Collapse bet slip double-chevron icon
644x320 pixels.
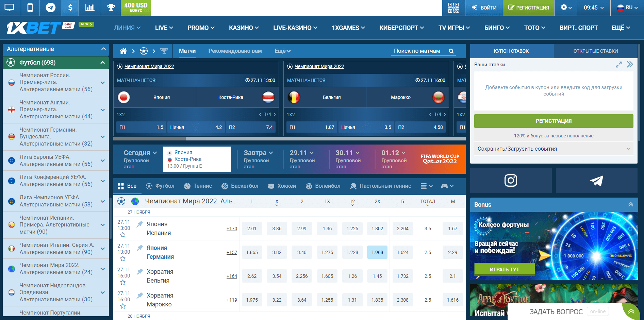point(630,65)
